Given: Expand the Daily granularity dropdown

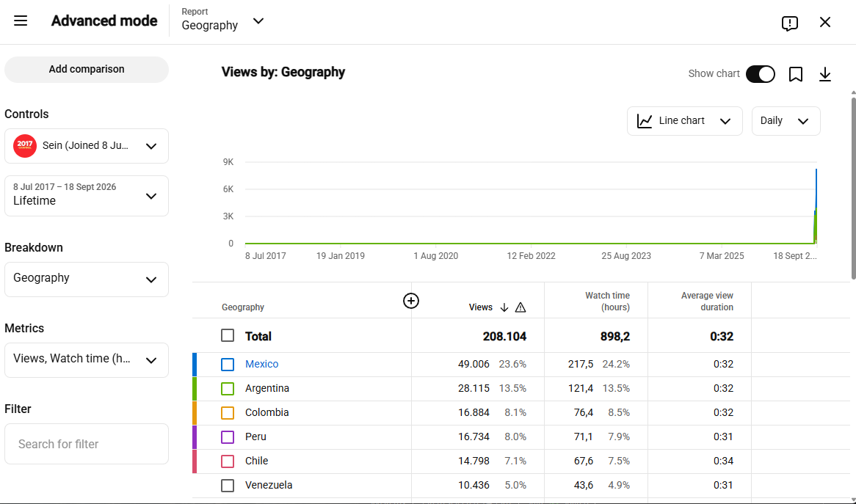Looking at the screenshot, I should click(x=786, y=121).
